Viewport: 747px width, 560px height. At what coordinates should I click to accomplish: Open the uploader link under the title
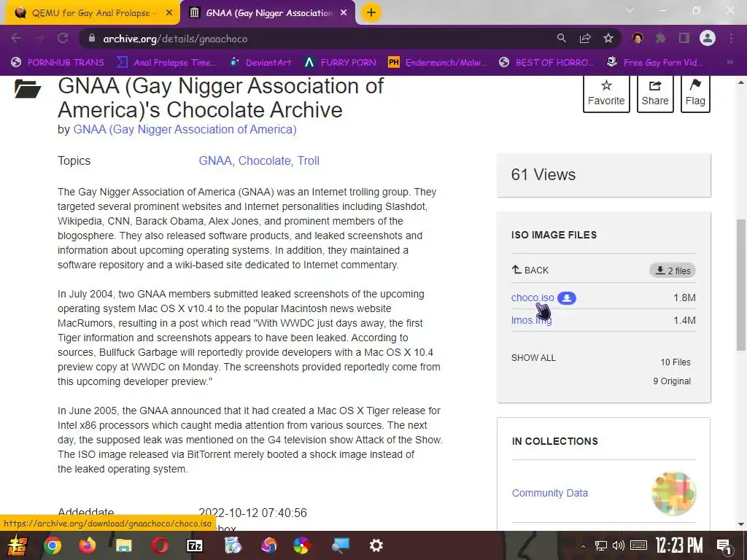185,130
